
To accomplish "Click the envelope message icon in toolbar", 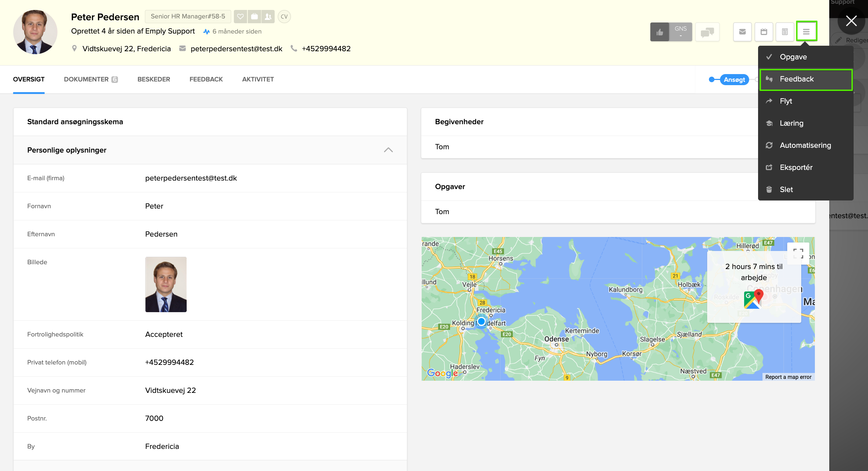I will point(742,32).
